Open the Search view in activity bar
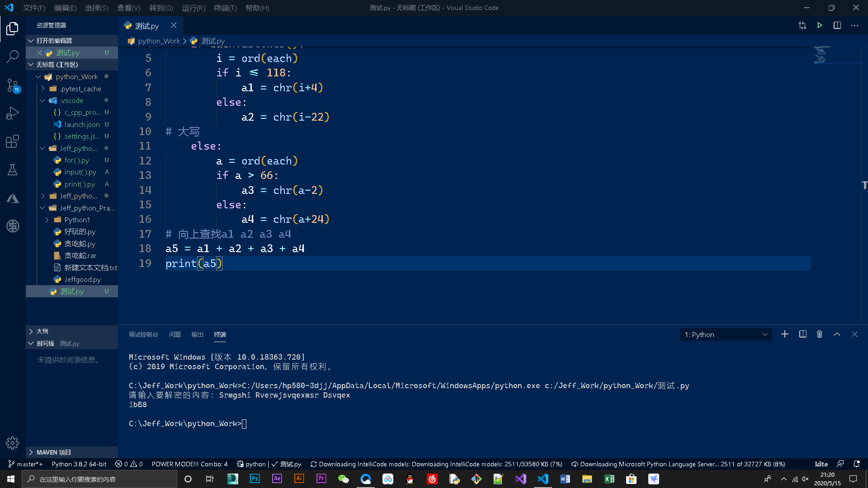Screen dimensions: 868x488 [13, 56]
